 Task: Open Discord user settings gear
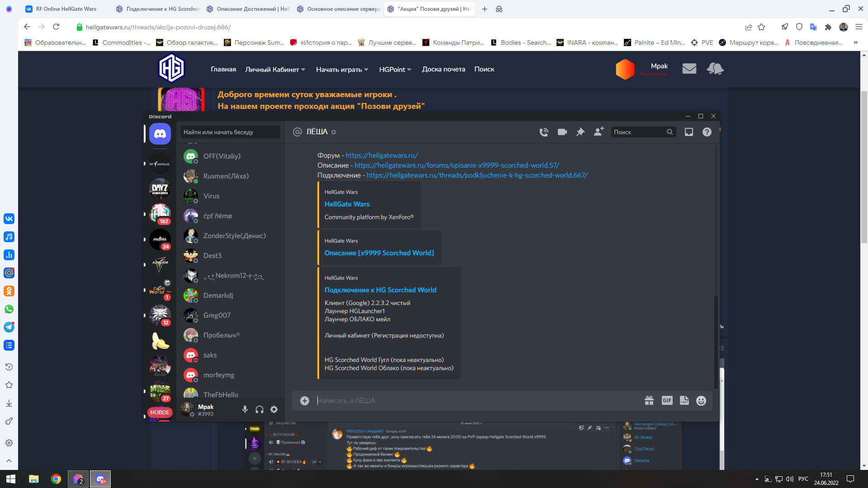tap(274, 409)
